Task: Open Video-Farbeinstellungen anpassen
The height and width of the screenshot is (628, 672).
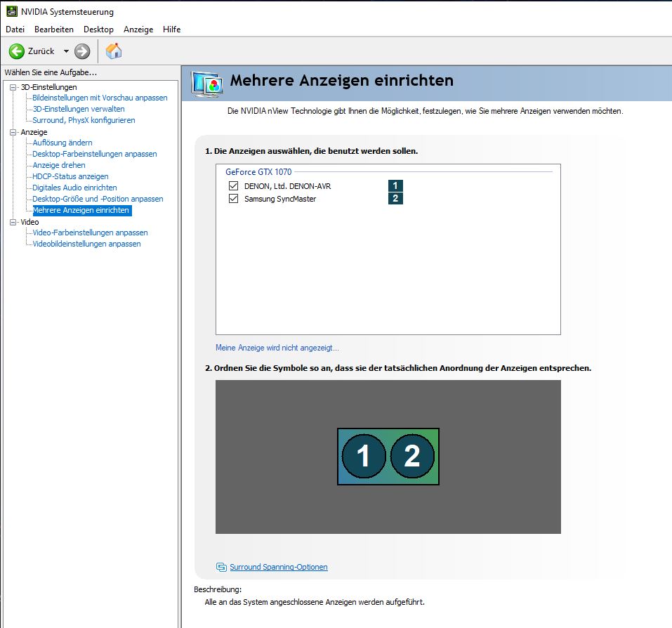Action: tap(91, 233)
